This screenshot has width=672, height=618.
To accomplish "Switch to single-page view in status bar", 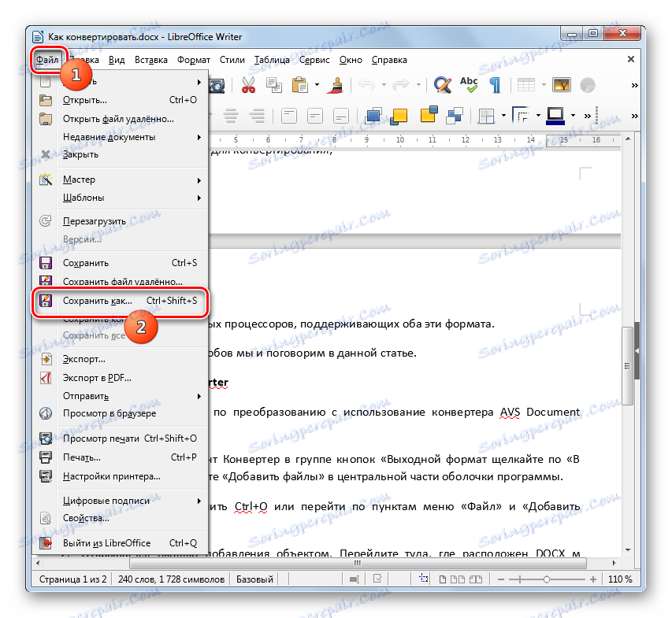I will (x=443, y=579).
